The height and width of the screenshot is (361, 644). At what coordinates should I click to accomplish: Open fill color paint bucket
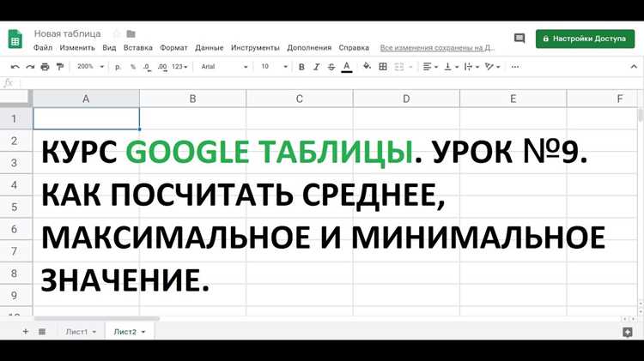point(367,67)
